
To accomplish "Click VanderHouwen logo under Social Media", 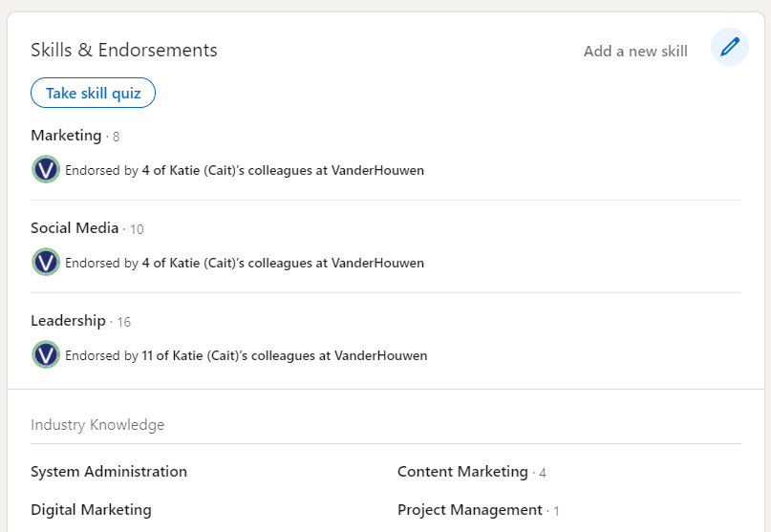I will click(46, 262).
